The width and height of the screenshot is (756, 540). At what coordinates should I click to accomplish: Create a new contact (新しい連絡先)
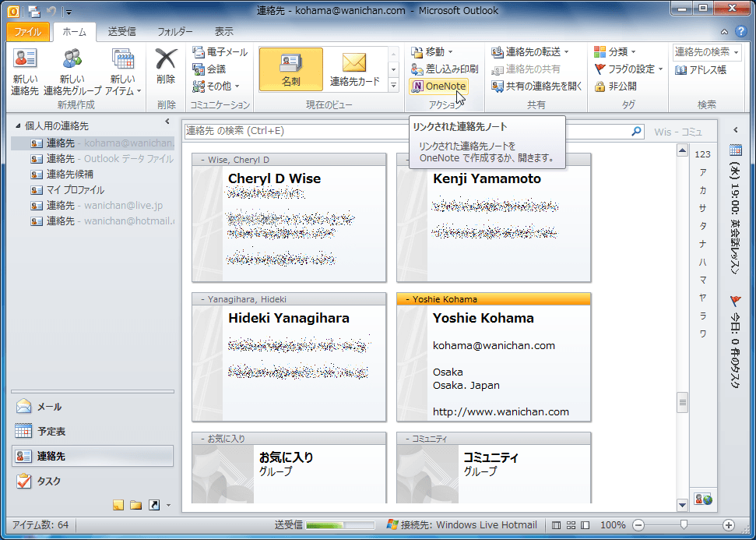pos(25,72)
